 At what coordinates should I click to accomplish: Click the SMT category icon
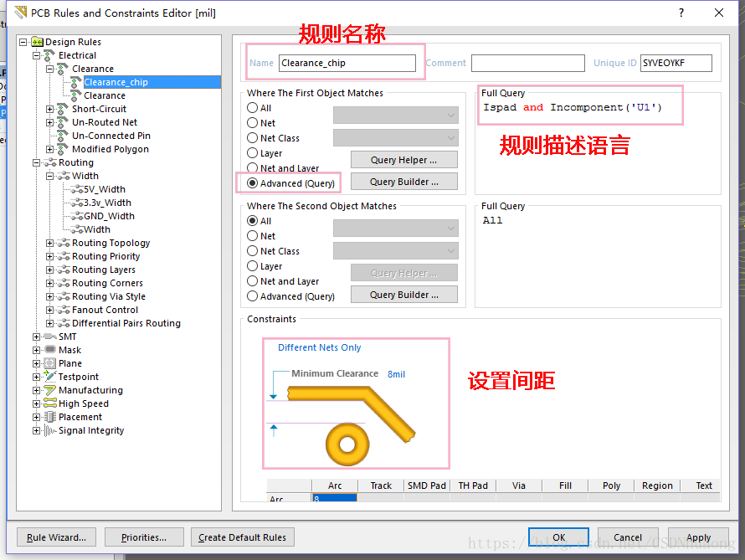(50, 337)
